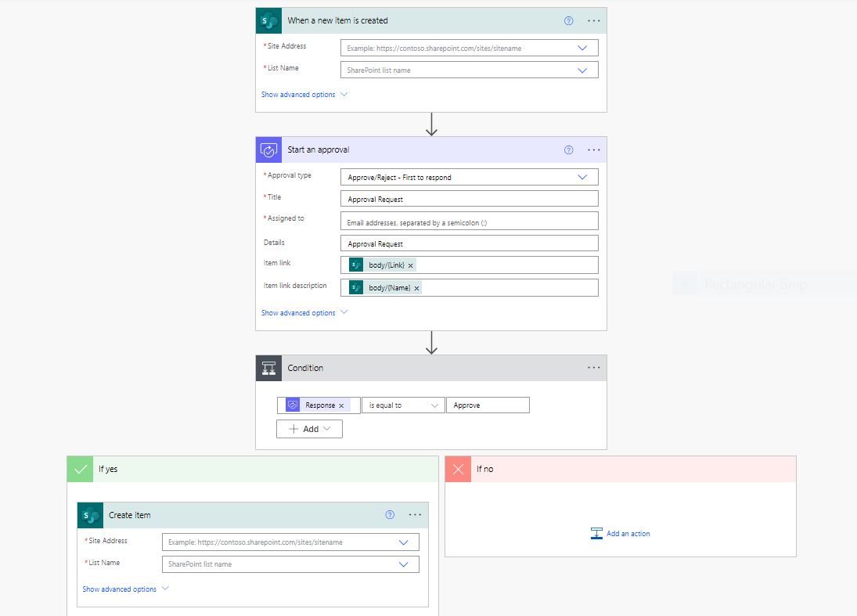
Task: Open ellipsis menu of Start an approval
Action: [593, 149]
